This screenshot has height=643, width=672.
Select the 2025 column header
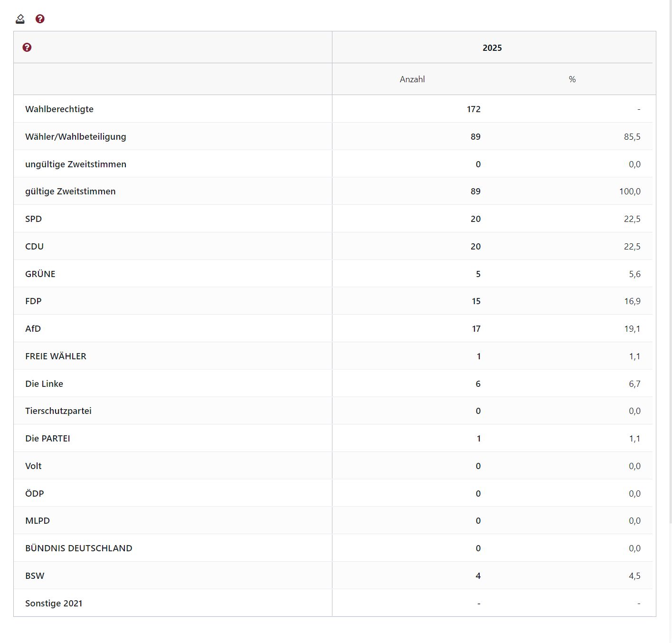click(x=492, y=48)
